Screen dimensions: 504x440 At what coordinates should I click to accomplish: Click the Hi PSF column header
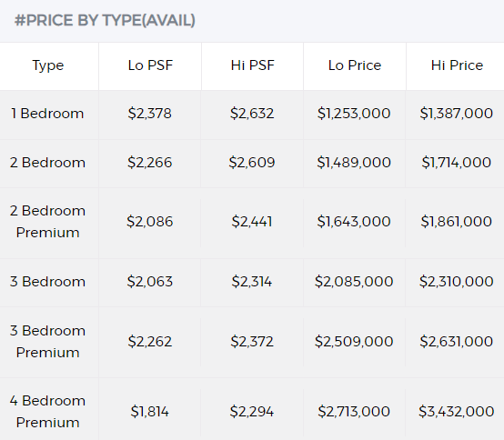[x=253, y=65]
